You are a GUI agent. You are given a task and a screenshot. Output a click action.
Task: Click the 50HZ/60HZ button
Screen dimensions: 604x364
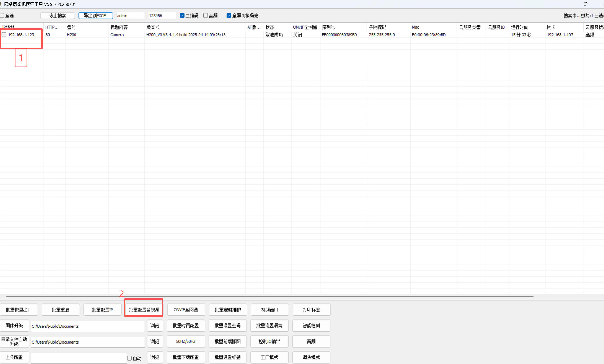(x=186, y=341)
